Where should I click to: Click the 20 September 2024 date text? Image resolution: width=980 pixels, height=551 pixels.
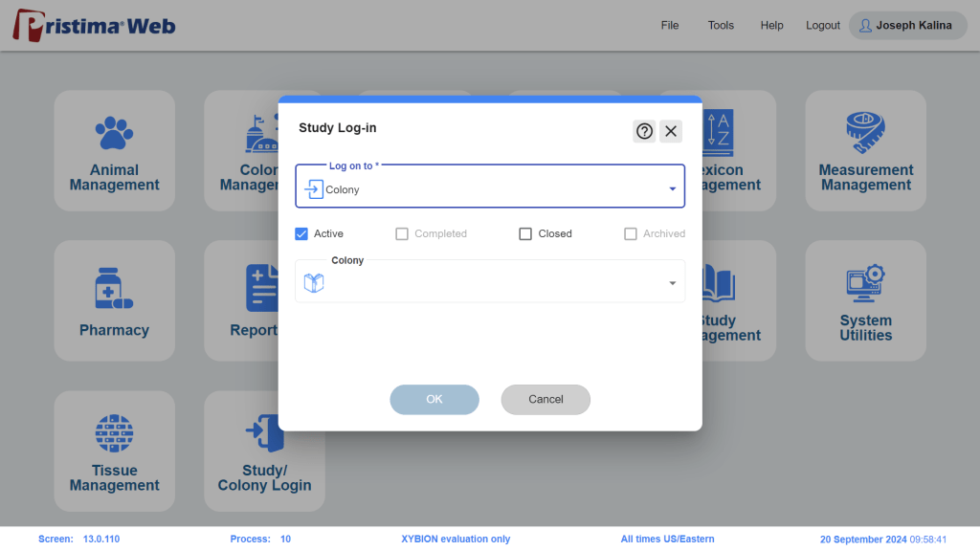click(863, 540)
